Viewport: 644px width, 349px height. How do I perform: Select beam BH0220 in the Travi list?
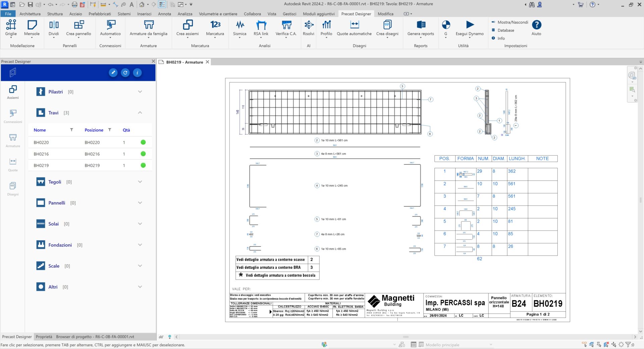pos(41,142)
